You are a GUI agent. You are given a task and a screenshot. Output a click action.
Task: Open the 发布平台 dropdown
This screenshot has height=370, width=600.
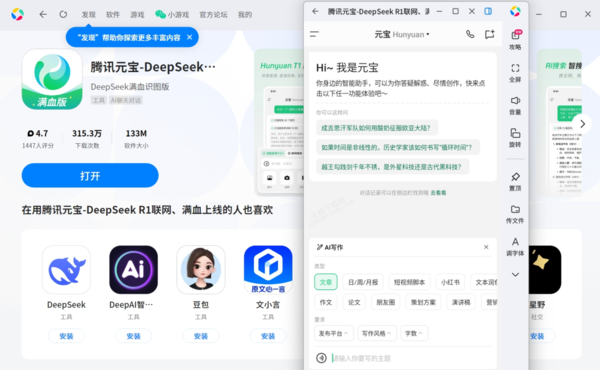(x=333, y=333)
